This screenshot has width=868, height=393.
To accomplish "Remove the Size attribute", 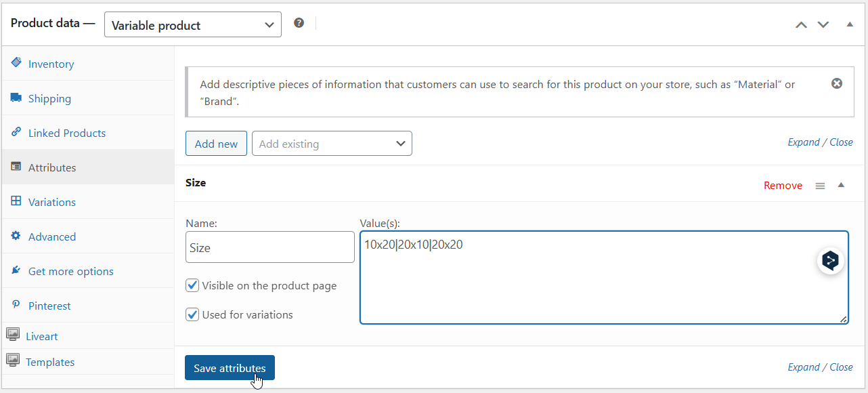I will [x=783, y=186].
